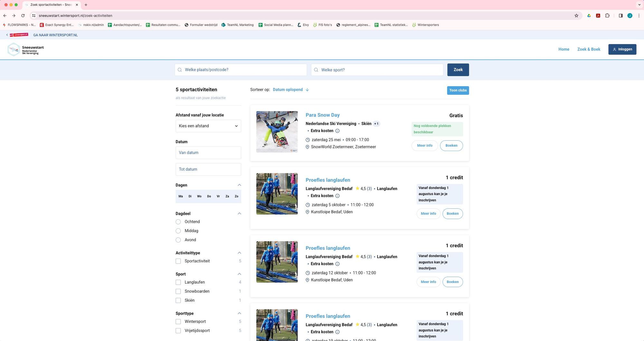Open the FIS foto's bookmark
Screen dimensions: 644x341
(322, 25)
